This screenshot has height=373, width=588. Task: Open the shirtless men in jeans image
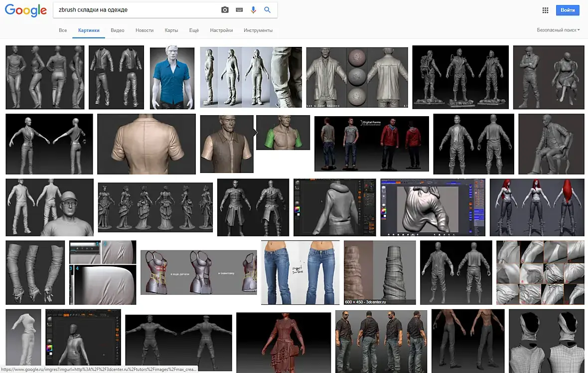468,341
